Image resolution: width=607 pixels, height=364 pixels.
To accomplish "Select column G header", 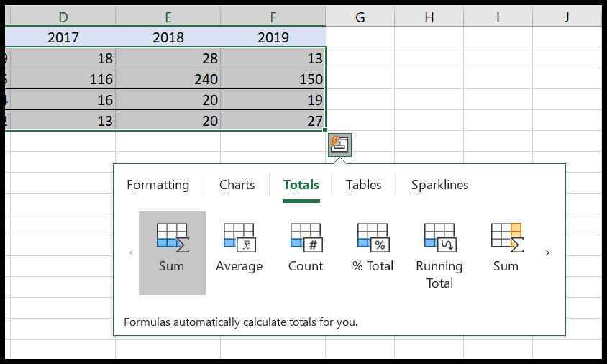I will (360, 17).
